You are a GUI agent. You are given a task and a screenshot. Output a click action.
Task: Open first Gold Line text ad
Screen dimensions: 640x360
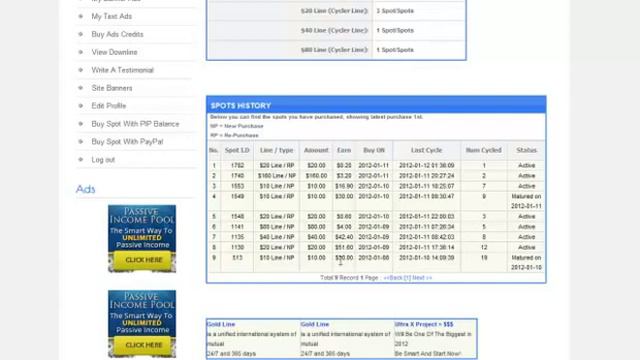[221, 324]
